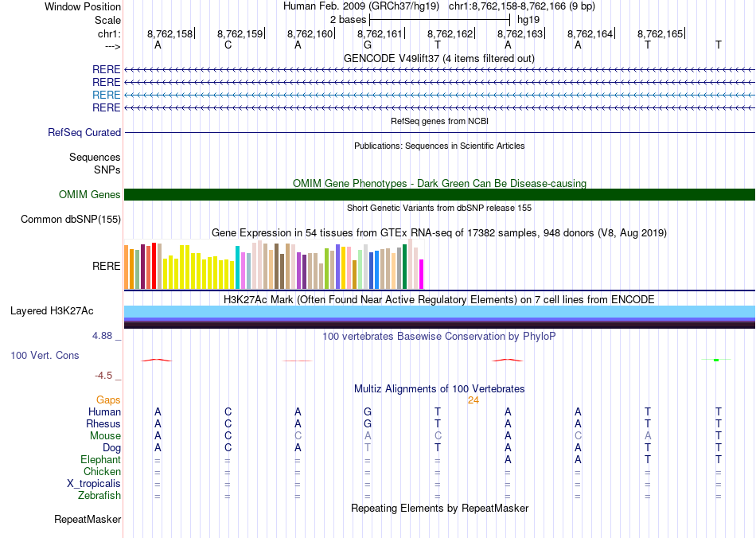Viewport: 756px width, 538px height.
Task: Click the Repeating Elements by RepeatMasker title
Action: pyautogui.click(x=439, y=508)
